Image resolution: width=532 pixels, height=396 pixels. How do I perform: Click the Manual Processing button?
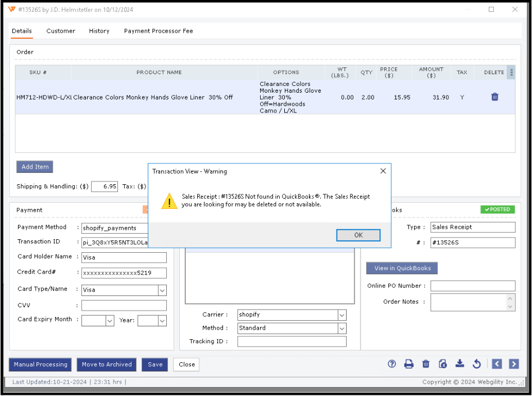(x=40, y=365)
